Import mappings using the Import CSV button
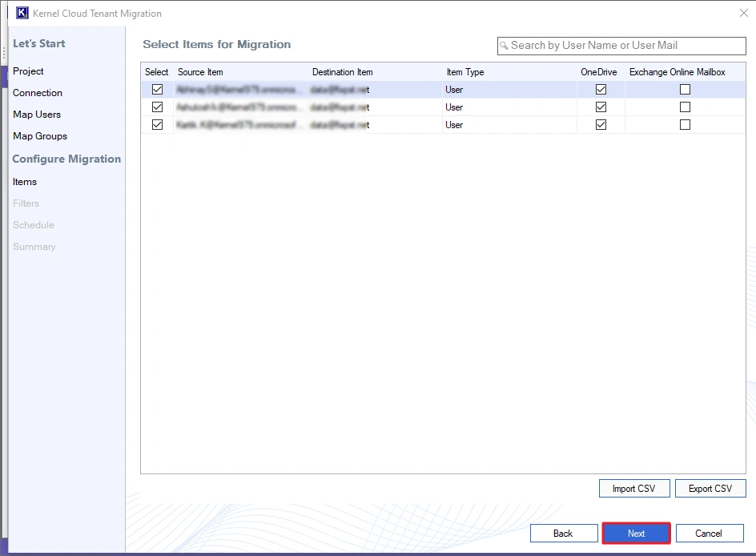The image size is (756, 556). point(634,488)
